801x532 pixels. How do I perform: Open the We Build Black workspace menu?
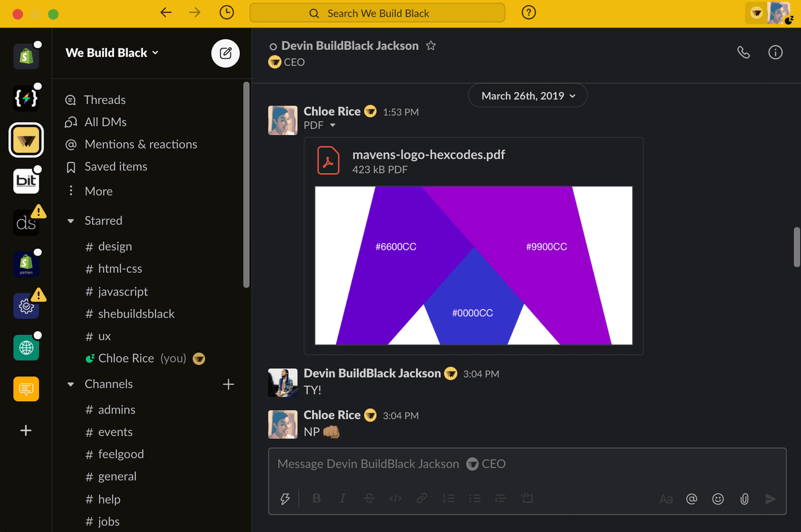point(111,53)
